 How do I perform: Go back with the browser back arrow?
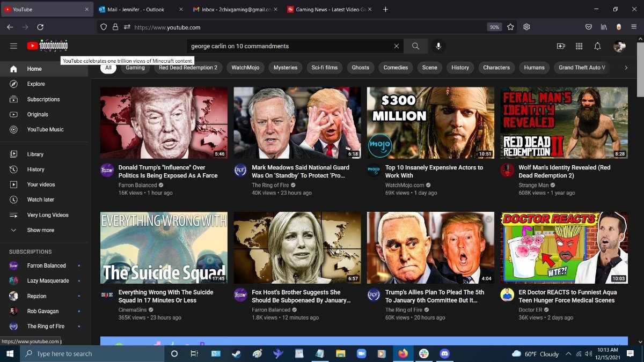tap(10, 27)
